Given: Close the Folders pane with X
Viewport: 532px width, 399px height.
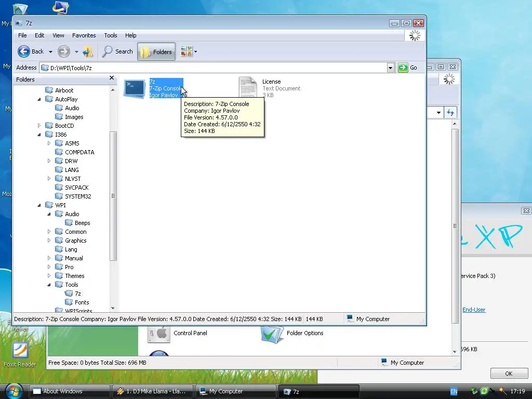Looking at the screenshot, I should [x=112, y=78].
